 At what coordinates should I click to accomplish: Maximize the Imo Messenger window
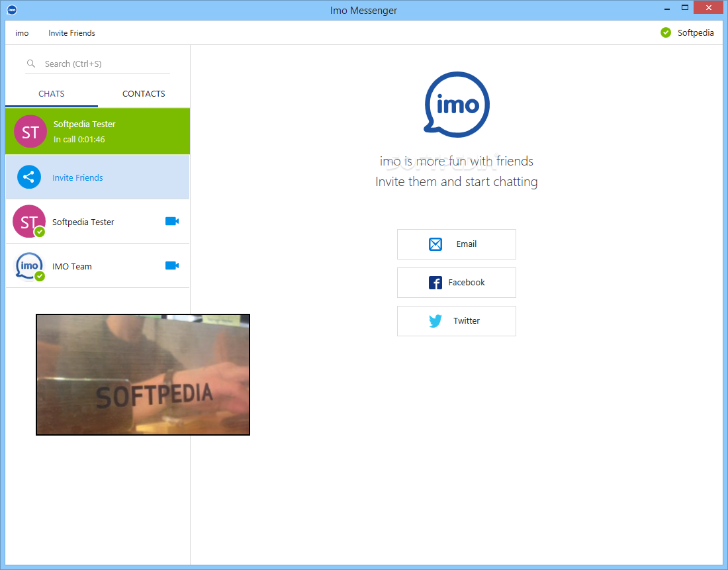(685, 8)
